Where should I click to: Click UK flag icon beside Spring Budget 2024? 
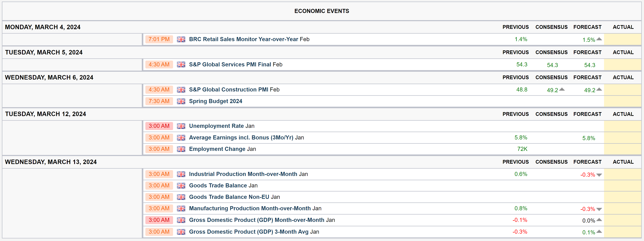[181, 101]
